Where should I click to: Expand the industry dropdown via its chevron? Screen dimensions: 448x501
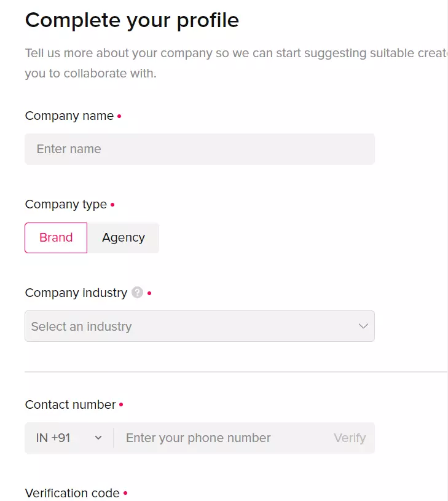coord(362,326)
